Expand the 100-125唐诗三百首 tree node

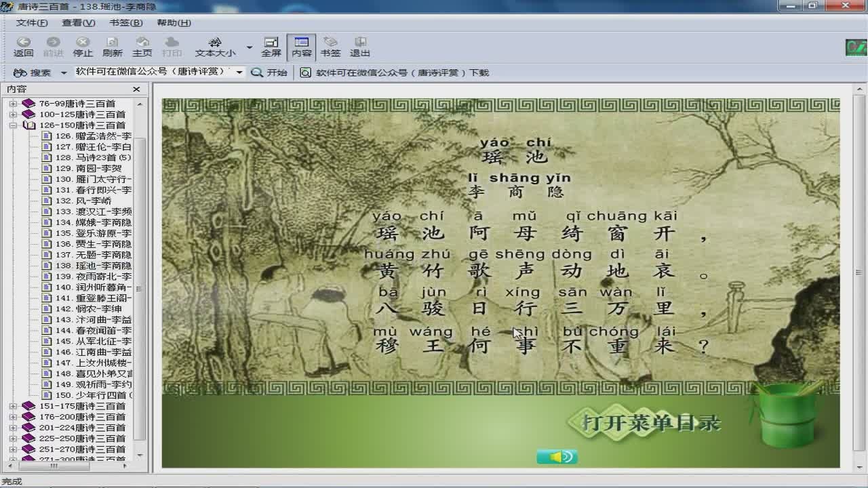(x=13, y=115)
